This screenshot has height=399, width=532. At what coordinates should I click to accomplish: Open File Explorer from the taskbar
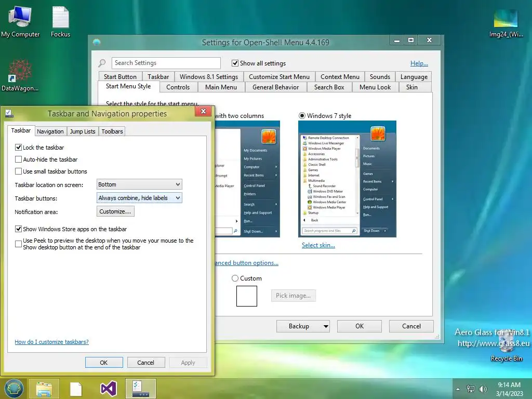[x=44, y=389]
